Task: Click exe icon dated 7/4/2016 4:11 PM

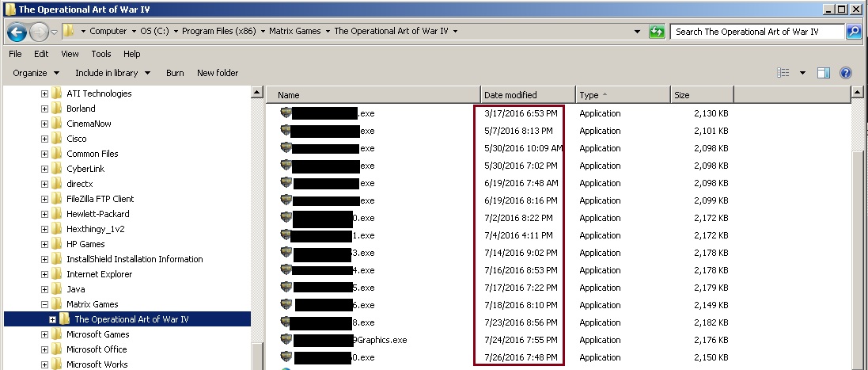Action: click(x=286, y=235)
